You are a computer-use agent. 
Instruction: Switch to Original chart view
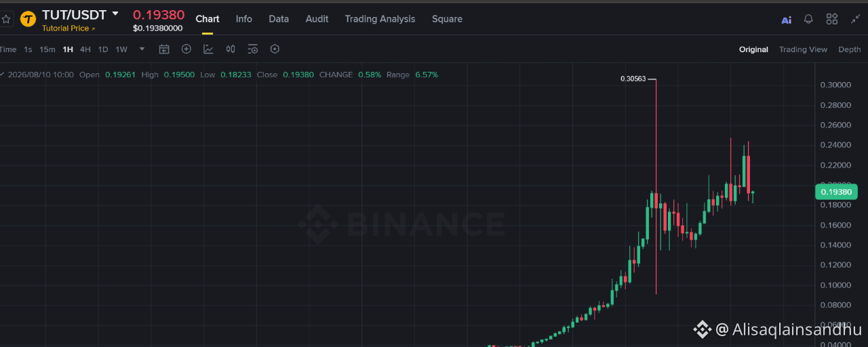click(753, 49)
